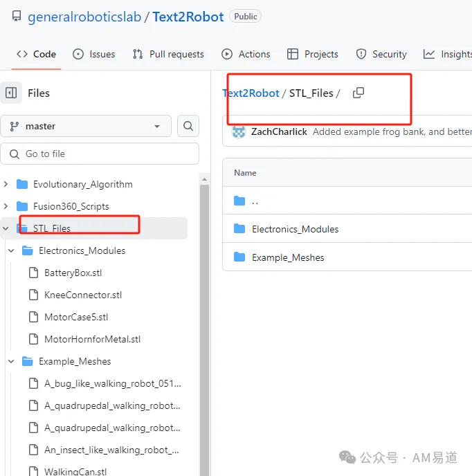Screen dimensions: 472x476
Task: Click the file tree scrollbar thumb
Action: coord(204,329)
